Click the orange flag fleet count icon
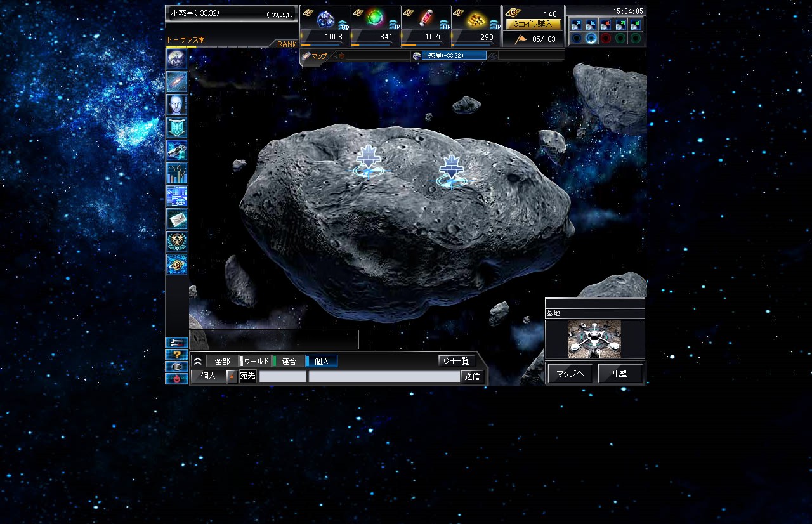This screenshot has height=524, width=812. point(521,39)
